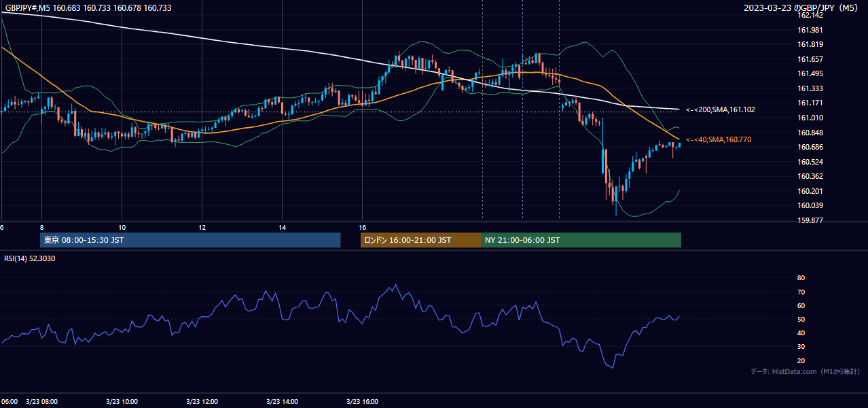
Task: Click RSI axis level 20
Action: point(801,360)
